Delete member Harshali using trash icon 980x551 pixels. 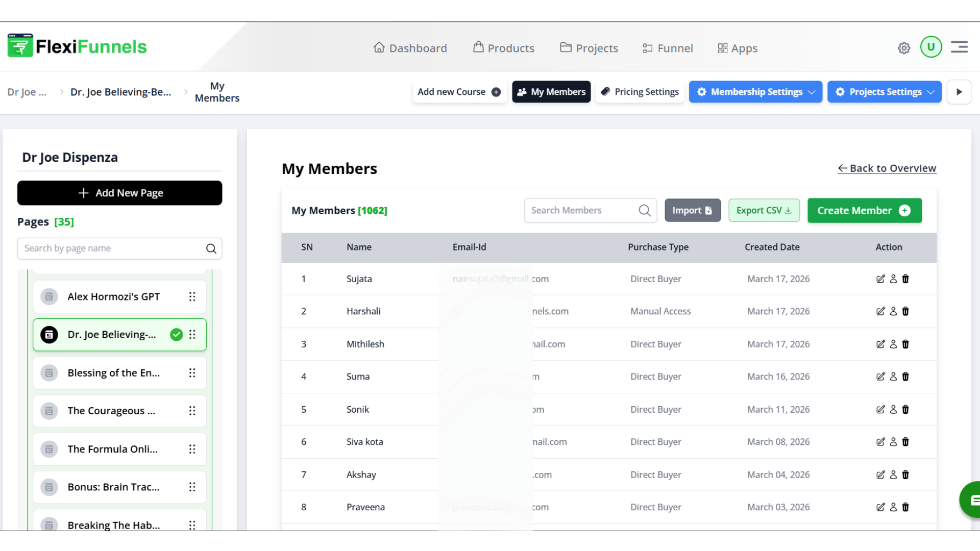point(905,311)
